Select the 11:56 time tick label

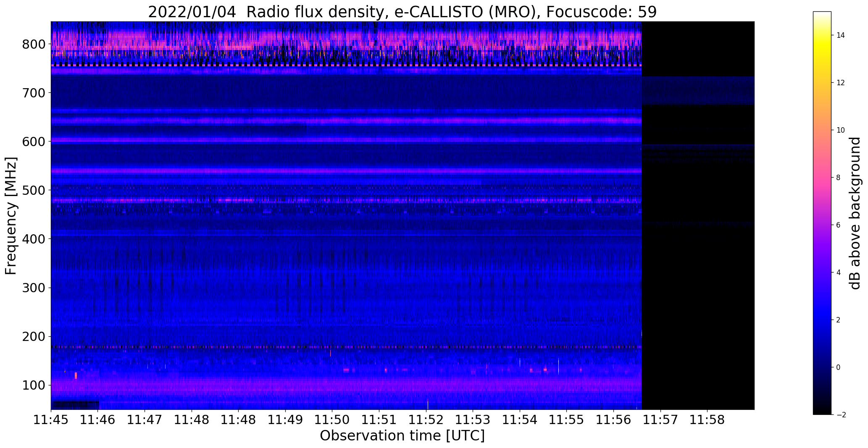(614, 419)
